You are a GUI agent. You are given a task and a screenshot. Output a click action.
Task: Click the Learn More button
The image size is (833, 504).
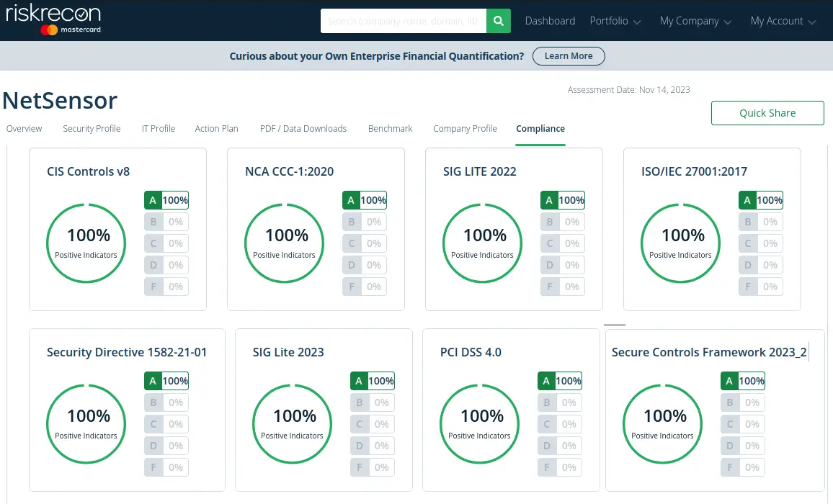[x=569, y=55]
